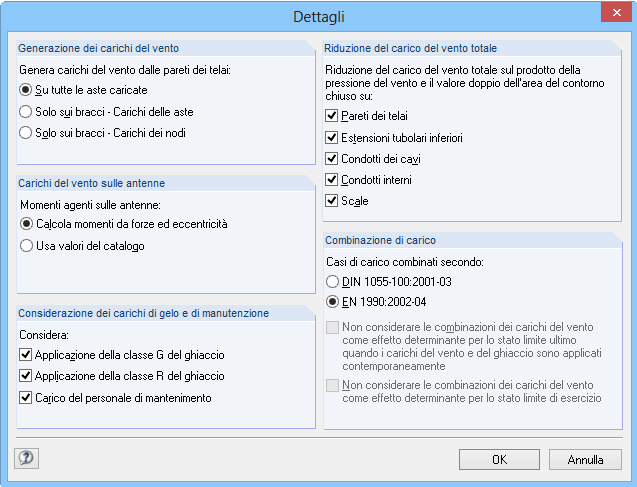Toggle the 'Condotti interni' checkbox

click(333, 180)
